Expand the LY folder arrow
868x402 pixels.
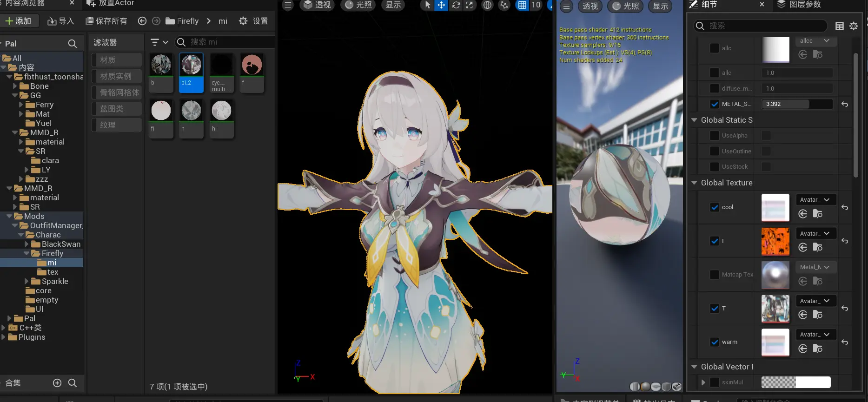point(27,170)
